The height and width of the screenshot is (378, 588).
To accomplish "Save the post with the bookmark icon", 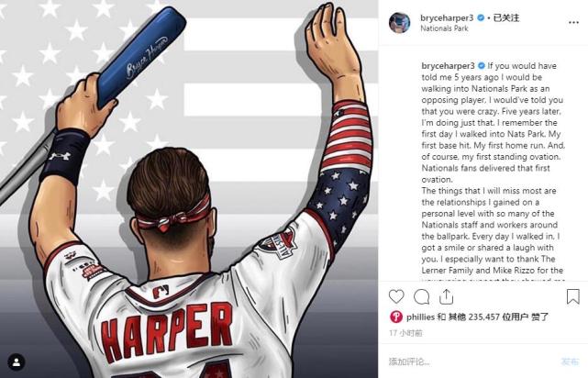I will [x=573, y=296].
